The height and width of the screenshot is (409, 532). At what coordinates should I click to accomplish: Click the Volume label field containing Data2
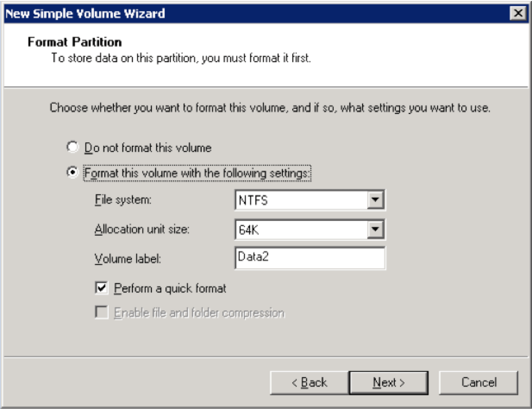click(x=310, y=258)
